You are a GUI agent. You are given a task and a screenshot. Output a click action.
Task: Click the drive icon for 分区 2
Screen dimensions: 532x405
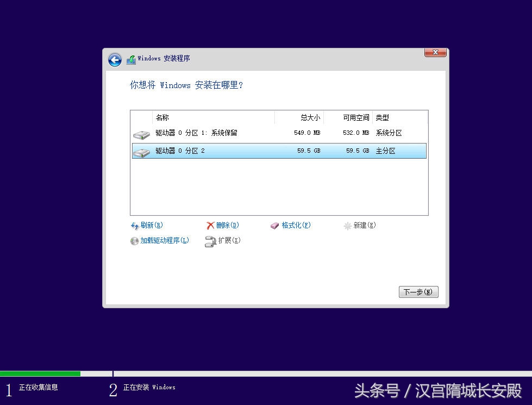point(141,152)
